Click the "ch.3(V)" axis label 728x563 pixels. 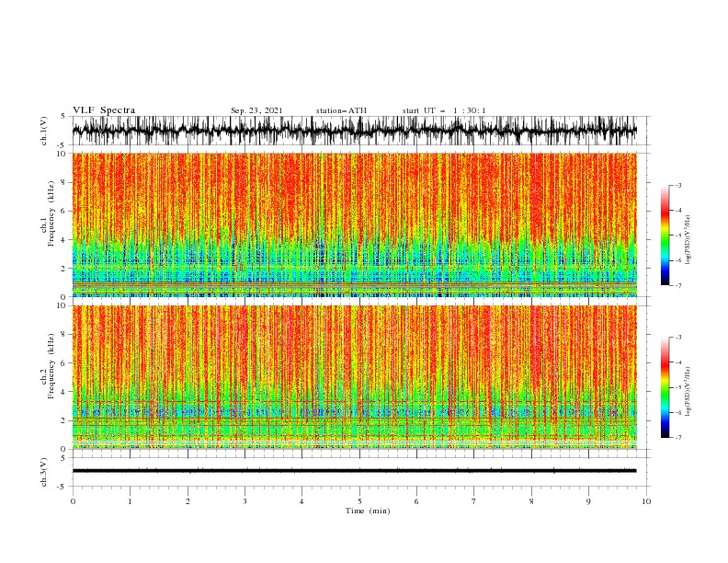(44, 472)
